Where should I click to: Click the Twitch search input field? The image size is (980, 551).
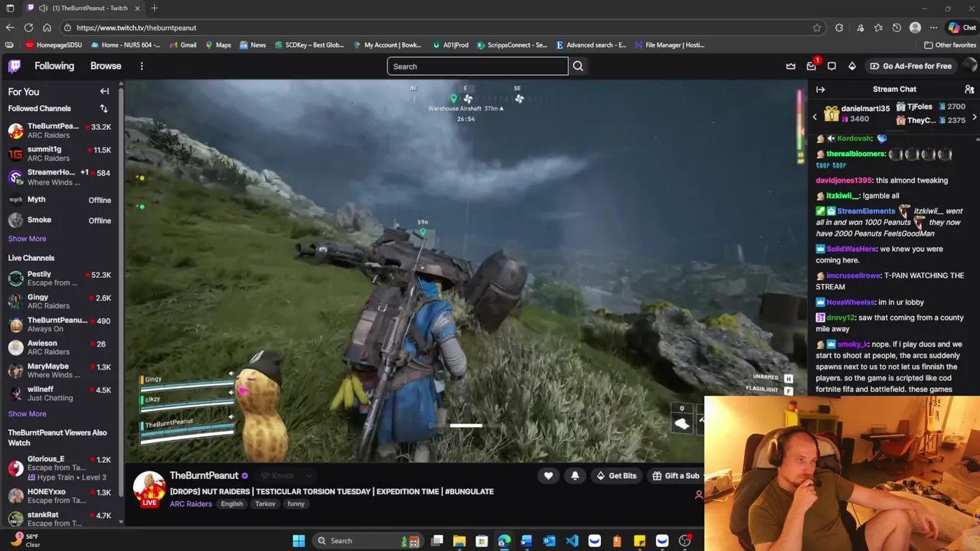[478, 66]
